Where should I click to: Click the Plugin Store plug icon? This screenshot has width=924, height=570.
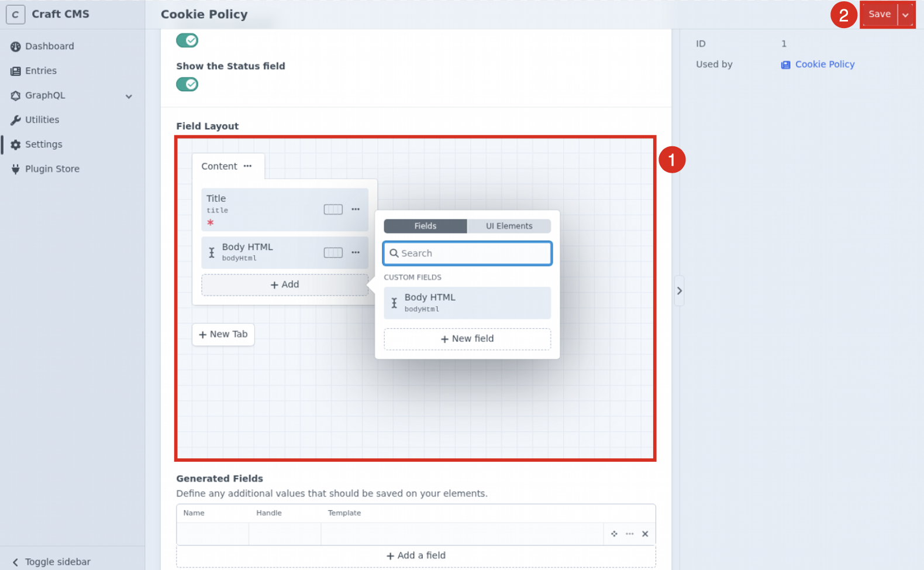(16, 169)
